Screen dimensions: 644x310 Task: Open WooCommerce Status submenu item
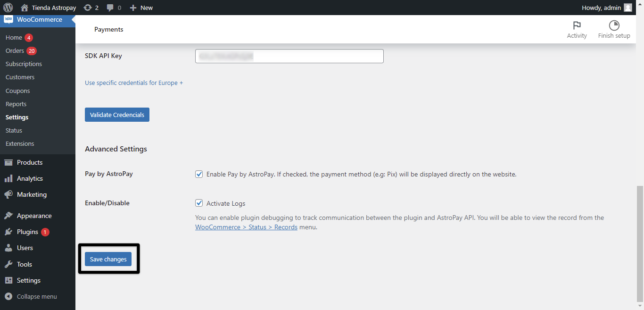point(14,130)
